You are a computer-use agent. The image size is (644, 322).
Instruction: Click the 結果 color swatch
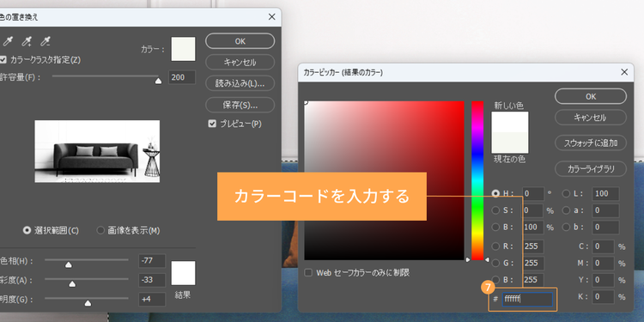(x=183, y=273)
